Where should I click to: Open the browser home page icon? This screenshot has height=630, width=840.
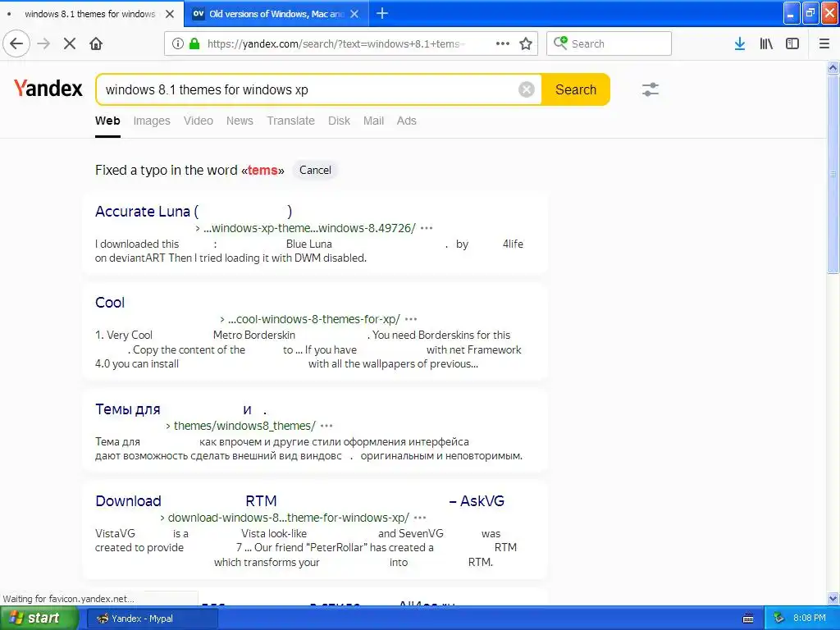(96, 44)
